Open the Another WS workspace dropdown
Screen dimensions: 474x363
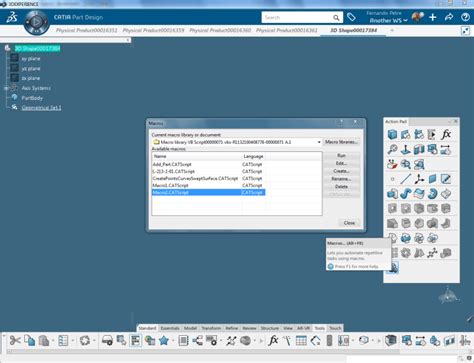coord(388,21)
